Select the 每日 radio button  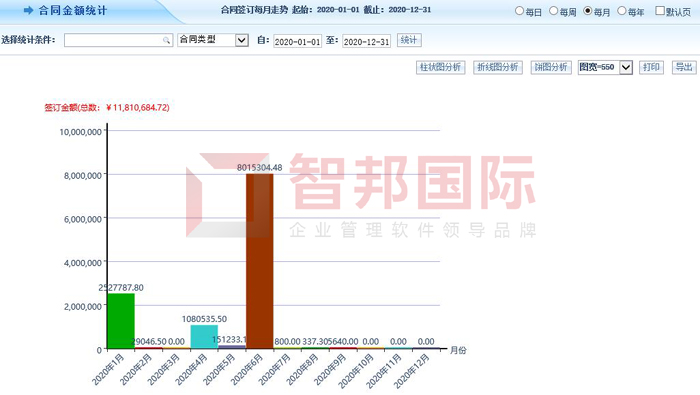(519, 11)
